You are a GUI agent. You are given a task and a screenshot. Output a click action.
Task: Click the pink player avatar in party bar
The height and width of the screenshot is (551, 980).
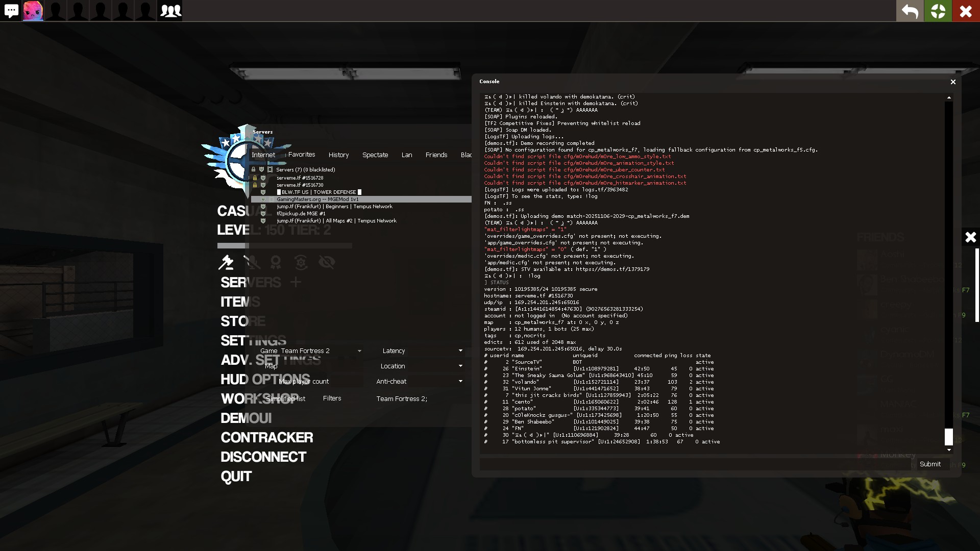pos(33,11)
